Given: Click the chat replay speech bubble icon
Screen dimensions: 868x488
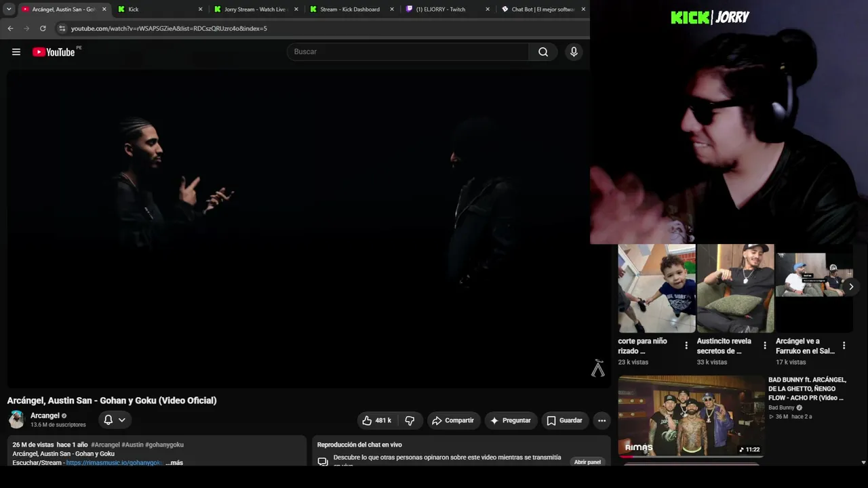Looking at the screenshot, I should (323, 462).
